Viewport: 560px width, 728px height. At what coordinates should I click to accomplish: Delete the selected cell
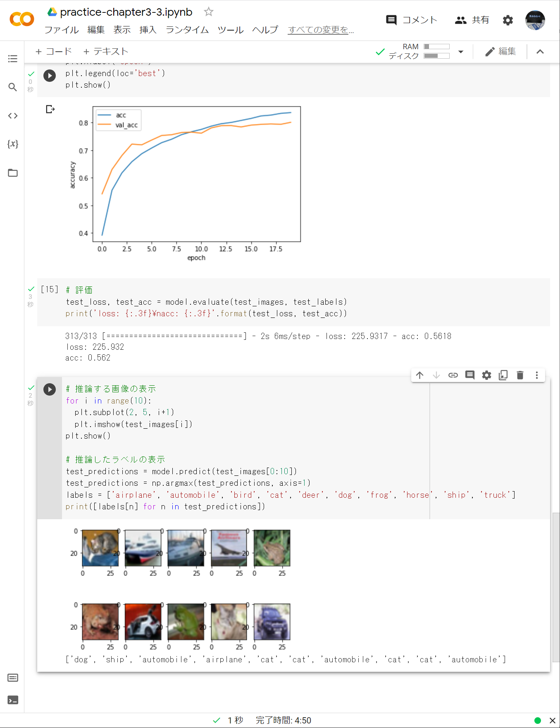(x=520, y=375)
